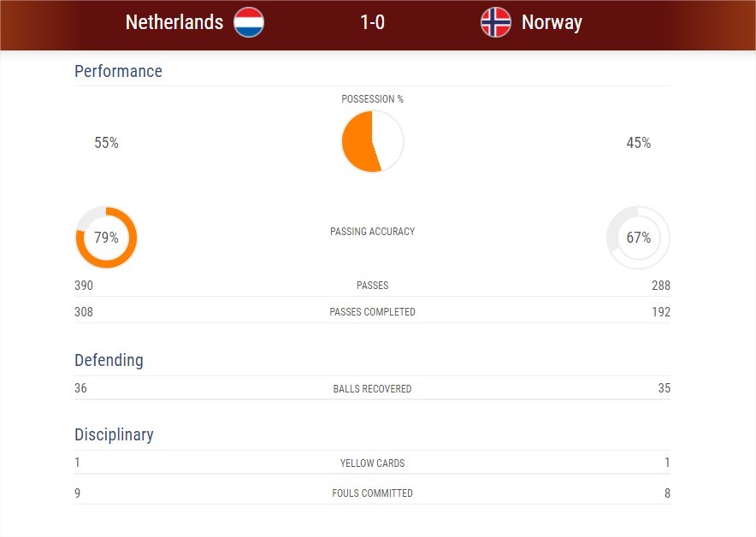Click the Fouls Committed row label
Screen dimensions: 756x537
tap(372, 493)
